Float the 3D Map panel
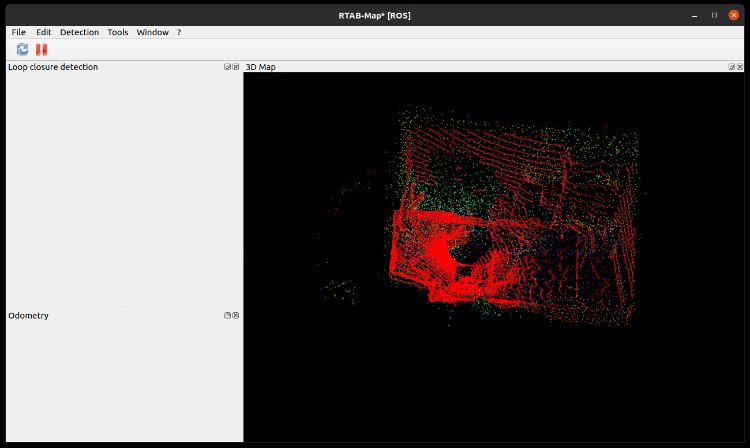Viewport: 750px width, 448px height. point(732,67)
